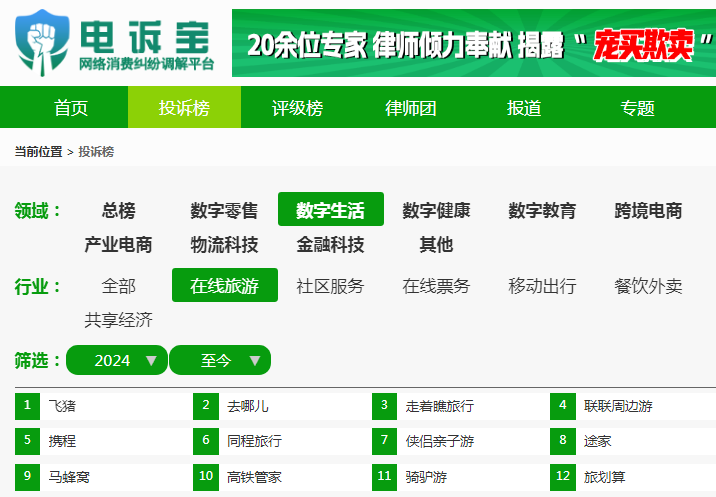Select the 总榜 domain filter
The image size is (716, 497).
119,210
